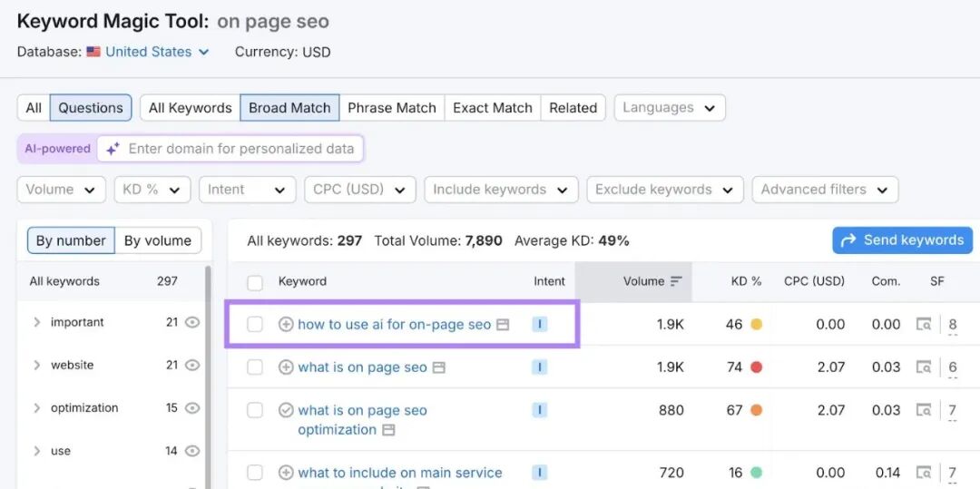This screenshot has height=489, width=980.
Task: Toggle eye icon for 'important' keyword group
Action: coord(191,322)
